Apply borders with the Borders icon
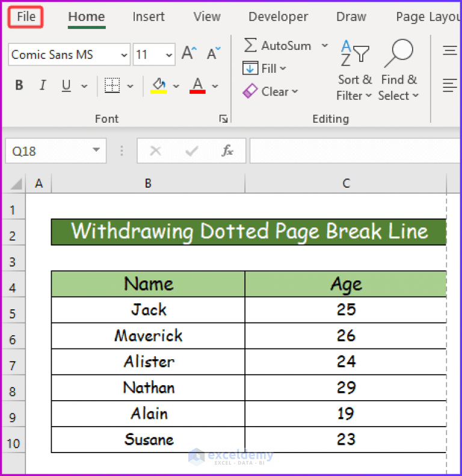 coord(112,85)
